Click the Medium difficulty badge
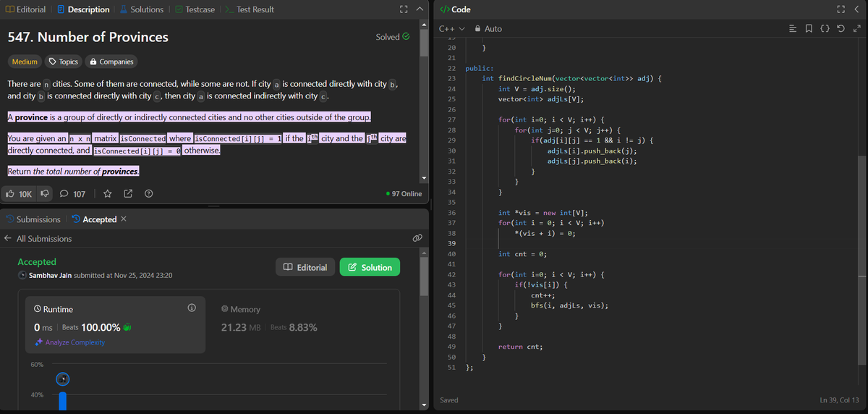868x414 pixels. click(x=25, y=62)
